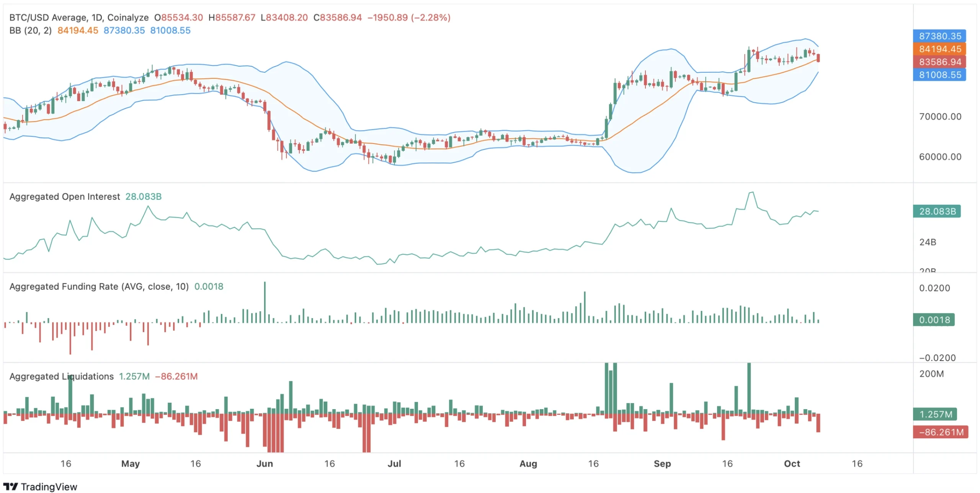Click the 28.083B open interest legend value
Viewport: 980px width, 493px height.
click(144, 197)
